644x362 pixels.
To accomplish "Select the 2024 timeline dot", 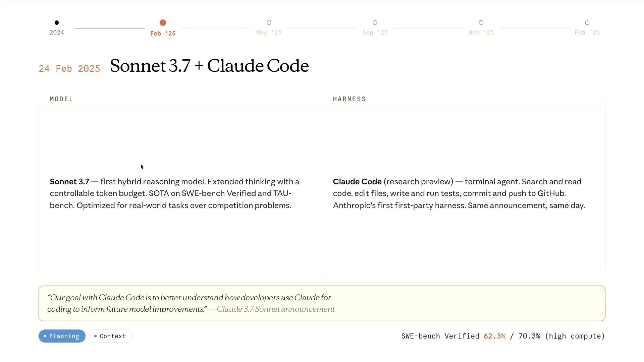I will [x=57, y=23].
